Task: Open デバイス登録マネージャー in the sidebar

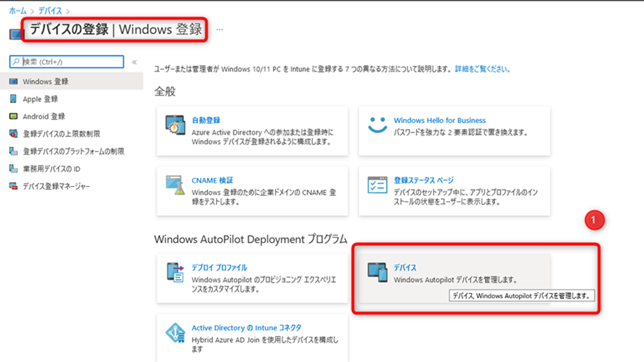Action: [x=56, y=187]
